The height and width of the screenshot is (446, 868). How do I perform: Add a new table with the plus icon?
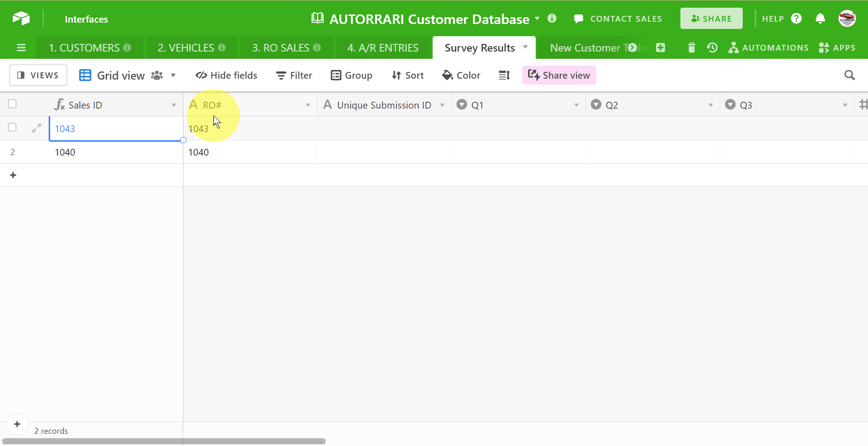coord(660,47)
